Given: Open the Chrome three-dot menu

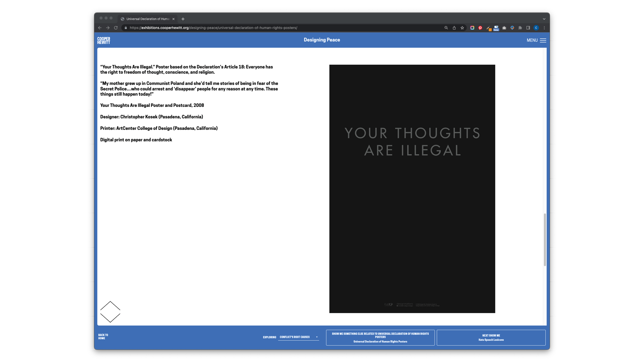Looking at the screenshot, I should pos(544,28).
